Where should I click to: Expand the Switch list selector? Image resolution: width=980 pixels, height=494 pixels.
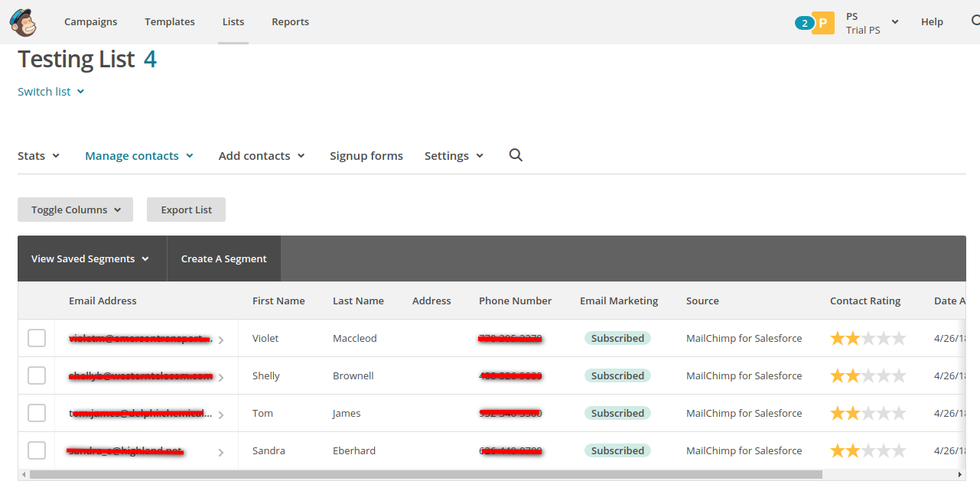pyautogui.click(x=50, y=92)
